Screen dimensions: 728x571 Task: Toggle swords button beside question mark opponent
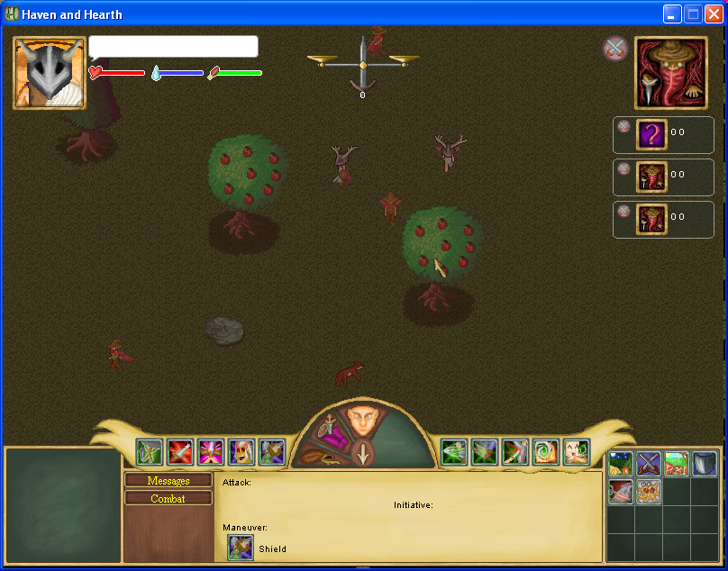[623, 126]
